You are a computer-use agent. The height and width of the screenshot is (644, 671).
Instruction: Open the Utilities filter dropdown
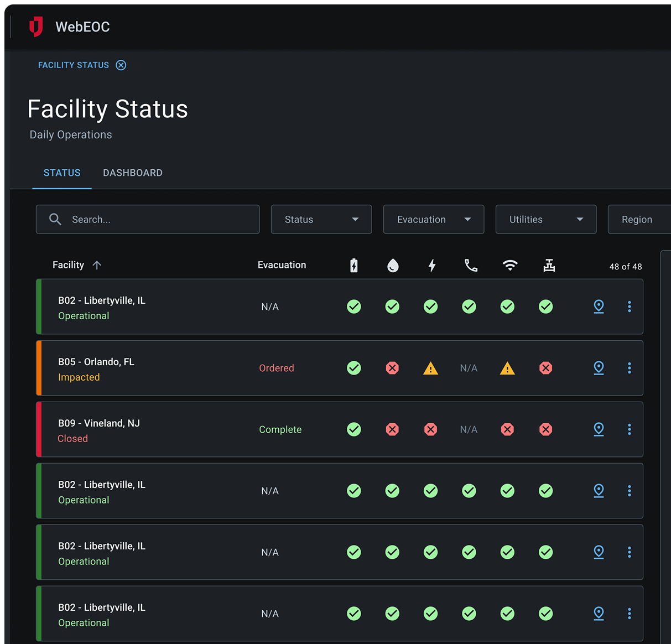click(x=546, y=220)
